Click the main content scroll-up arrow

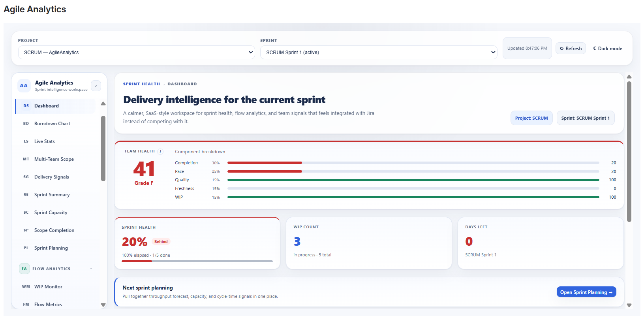pyautogui.click(x=629, y=77)
